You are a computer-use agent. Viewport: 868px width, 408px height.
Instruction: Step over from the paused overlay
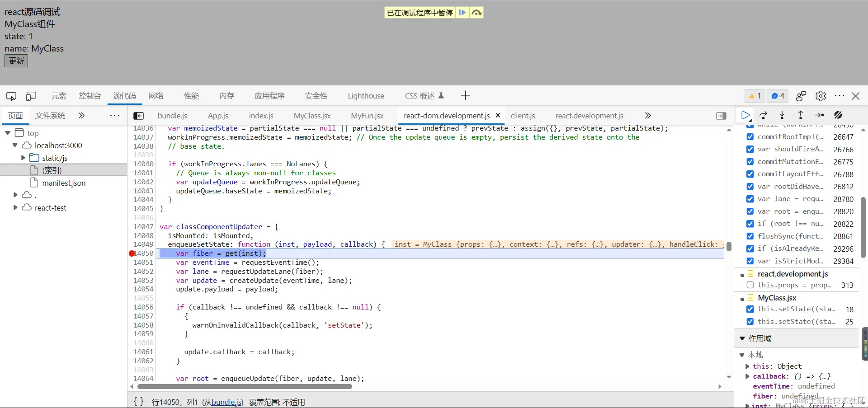476,13
